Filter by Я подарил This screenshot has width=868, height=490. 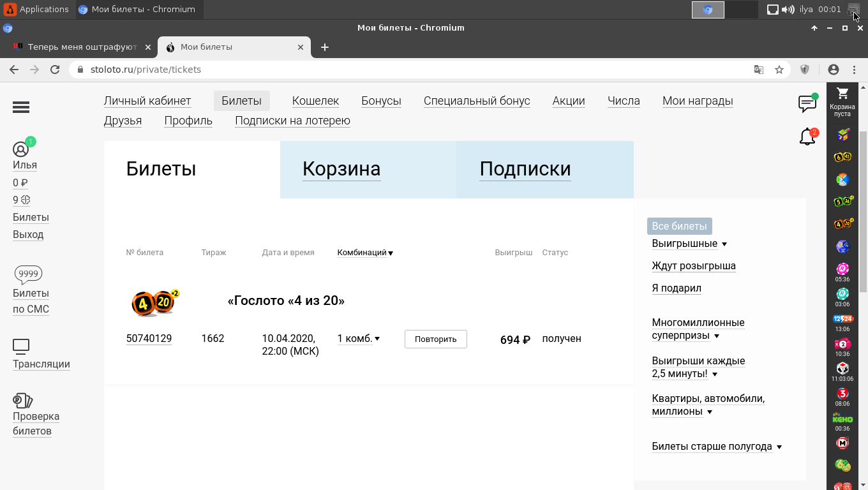pos(677,288)
